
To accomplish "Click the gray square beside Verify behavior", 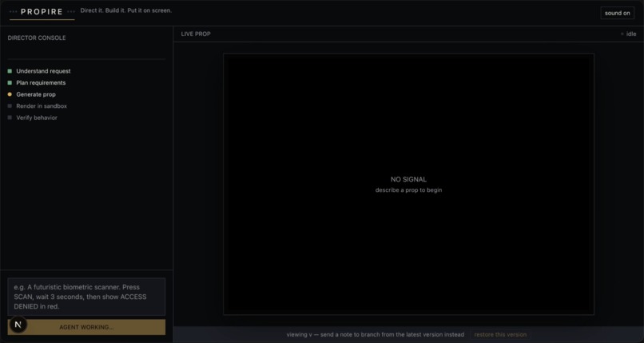I will click(x=10, y=118).
